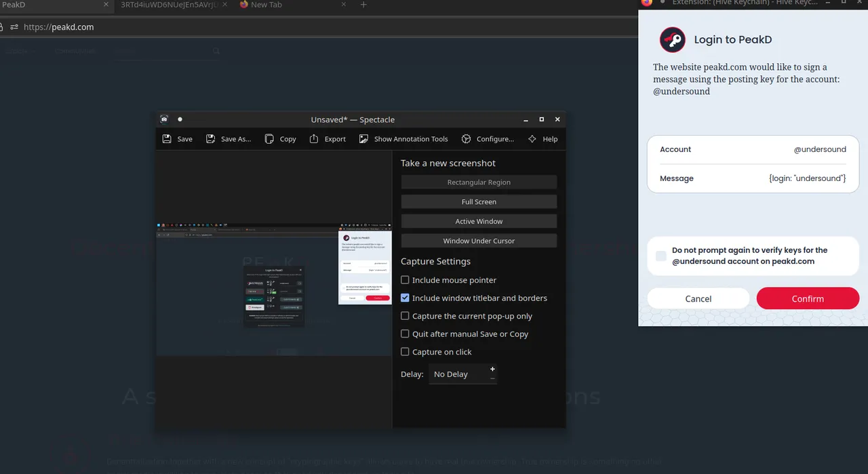
Task: Close the PeakD browser tab
Action: pos(106,5)
